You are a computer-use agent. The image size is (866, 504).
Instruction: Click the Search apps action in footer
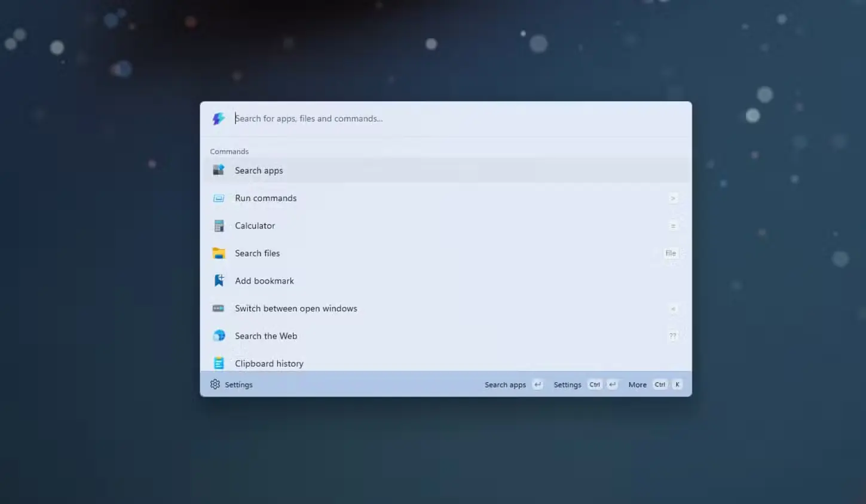pyautogui.click(x=513, y=385)
